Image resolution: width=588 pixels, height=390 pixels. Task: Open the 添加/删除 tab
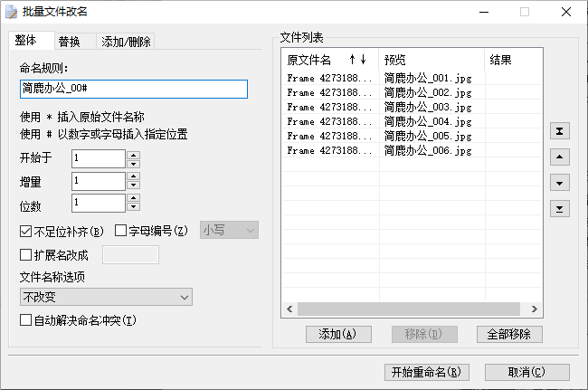126,42
